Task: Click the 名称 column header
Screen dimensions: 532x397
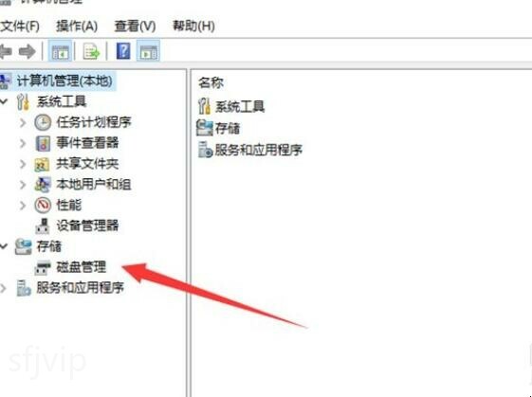Action: coord(211,82)
